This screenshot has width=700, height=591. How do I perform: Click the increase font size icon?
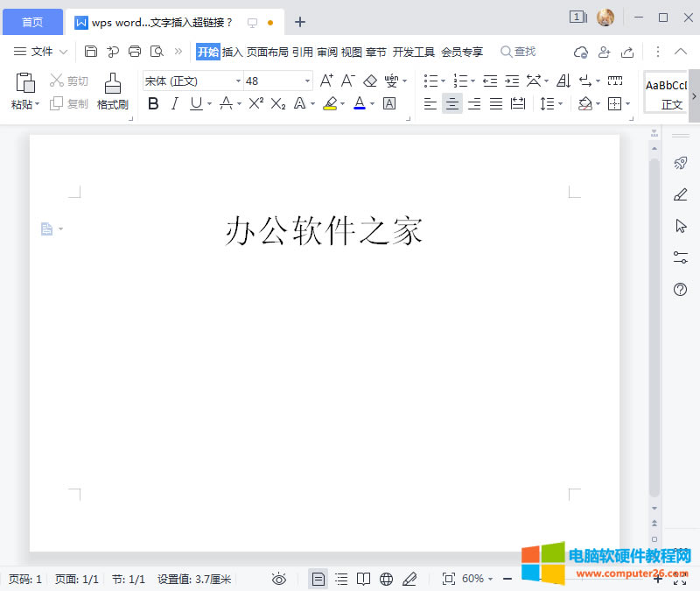326,81
